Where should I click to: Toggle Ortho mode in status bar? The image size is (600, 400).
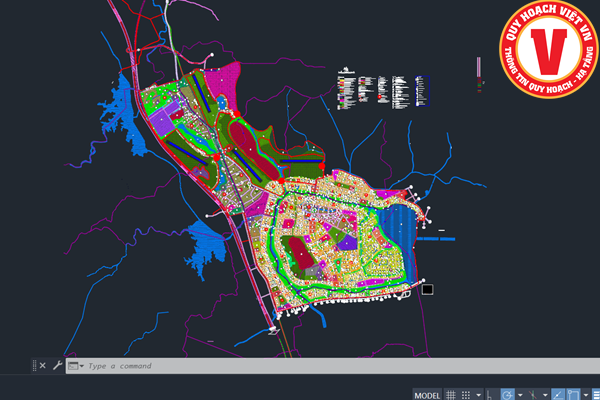(x=491, y=394)
